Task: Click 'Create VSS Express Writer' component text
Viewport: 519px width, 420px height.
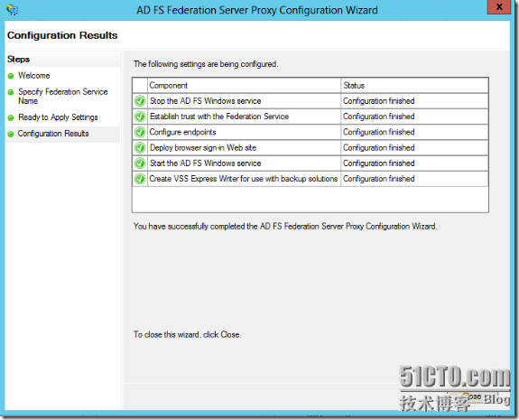Action: pyautogui.click(x=244, y=179)
